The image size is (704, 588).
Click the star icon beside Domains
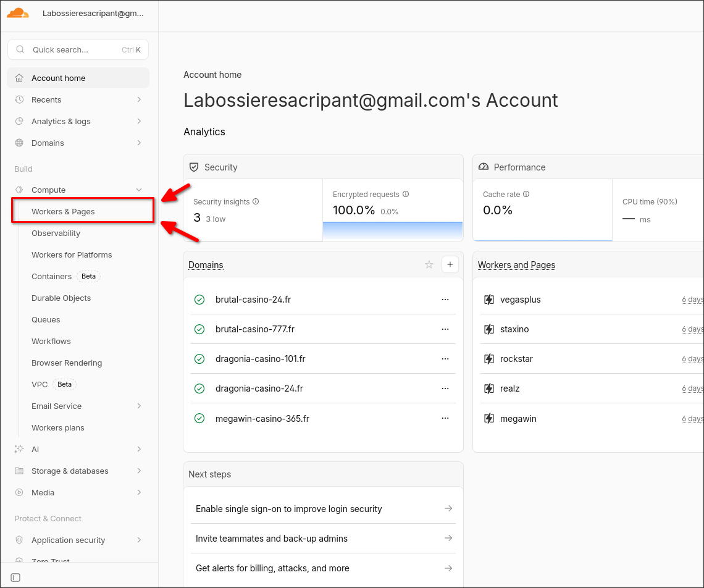coord(429,265)
